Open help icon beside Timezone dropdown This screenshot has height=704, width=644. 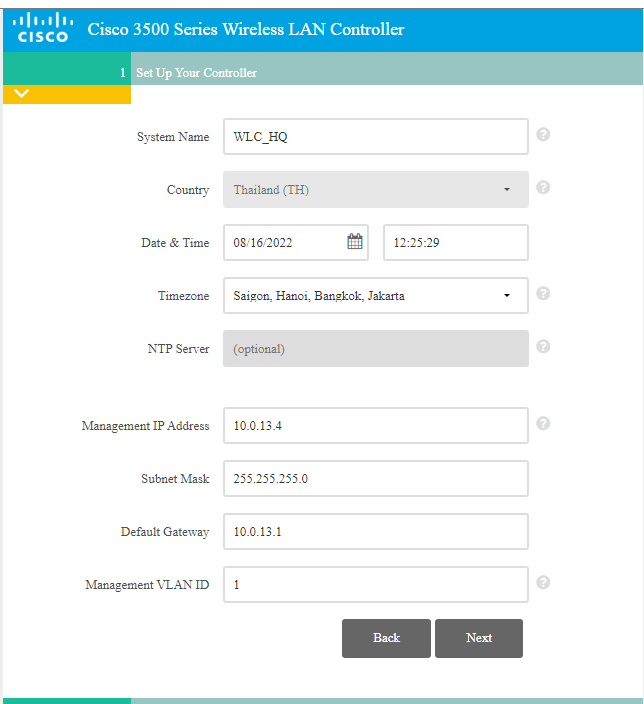click(543, 293)
